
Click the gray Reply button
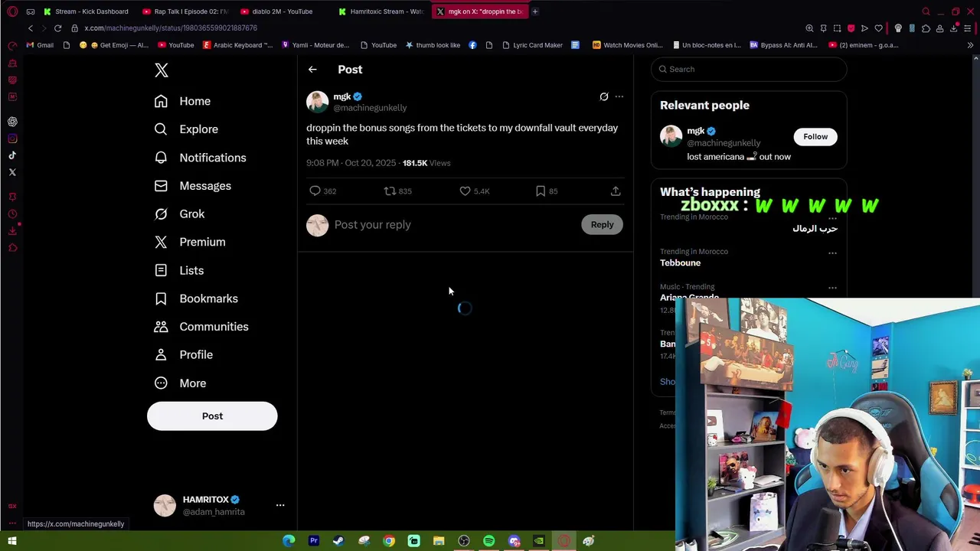click(602, 225)
